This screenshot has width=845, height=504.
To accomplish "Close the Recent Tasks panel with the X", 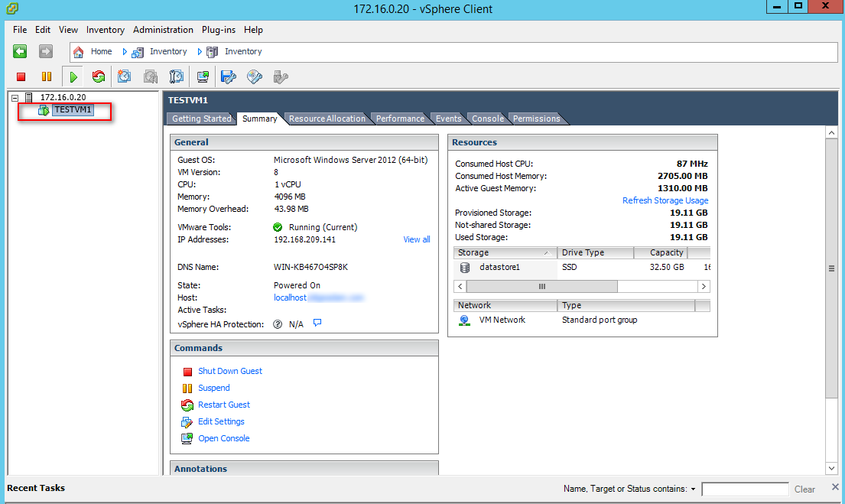I will point(835,486).
